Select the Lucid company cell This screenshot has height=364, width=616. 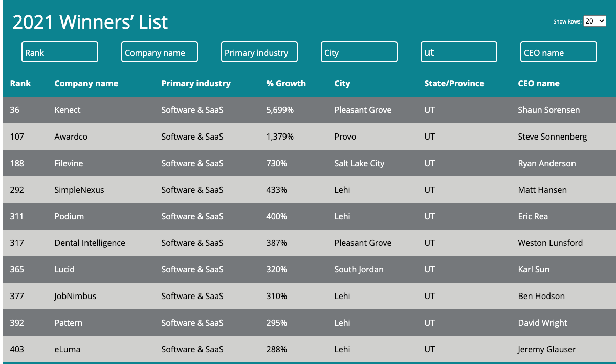pyautogui.click(x=64, y=269)
